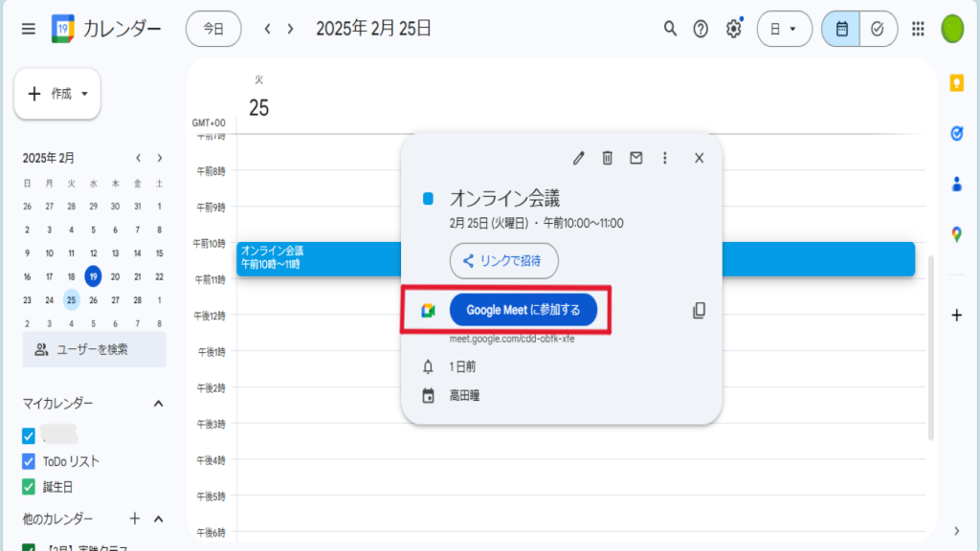This screenshot has height=551, width=980.
Task: Switch to the tasks view toggle
Action: point(879,29)
